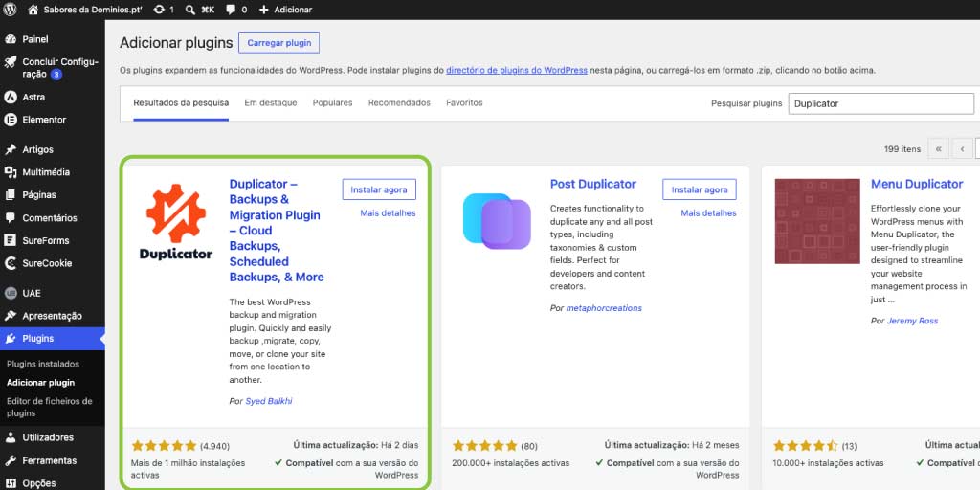Switch to Resultados da pesquisa tab

click(x=181, y=102)
